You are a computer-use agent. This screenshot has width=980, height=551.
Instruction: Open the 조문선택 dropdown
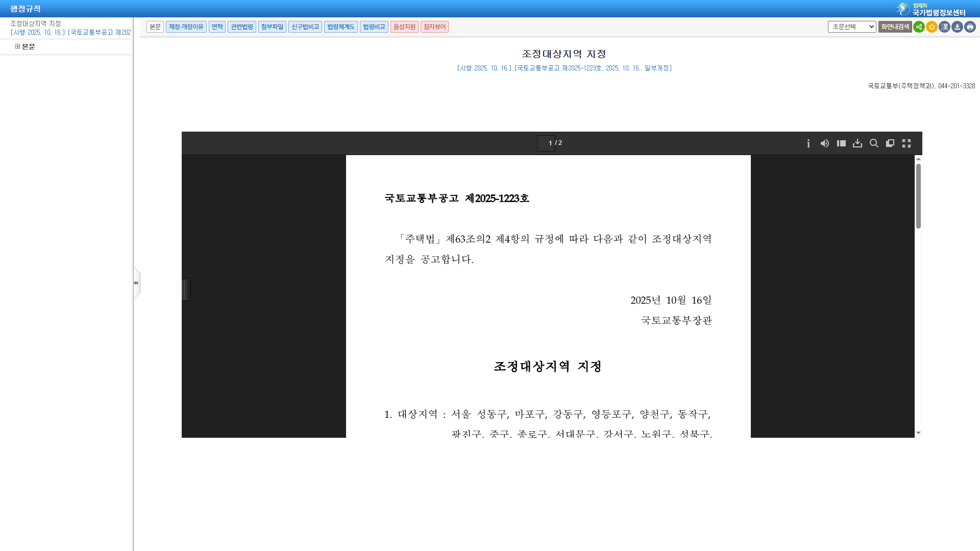point(851,27)
